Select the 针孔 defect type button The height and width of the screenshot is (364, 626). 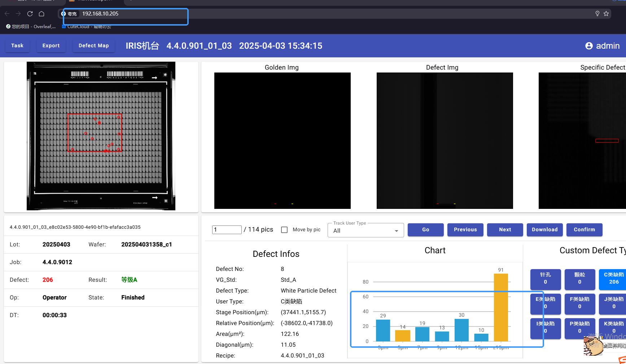click(x=546, y=279)
